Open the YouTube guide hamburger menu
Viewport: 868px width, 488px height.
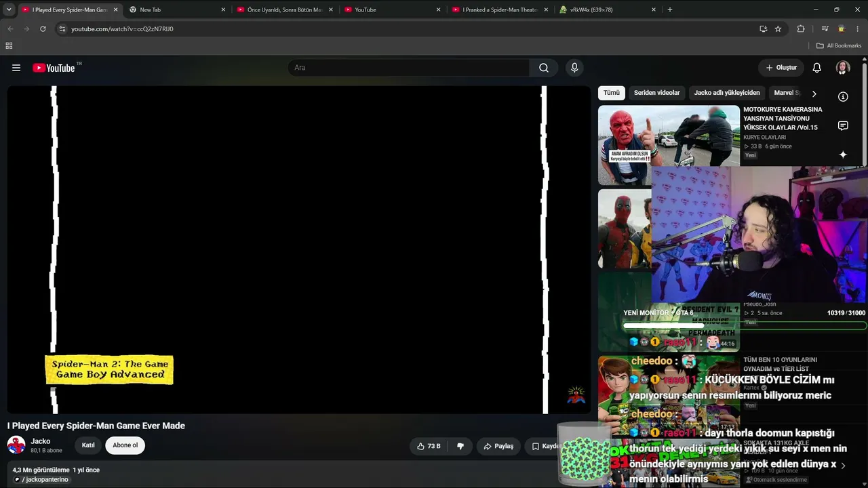coord(16,68)
